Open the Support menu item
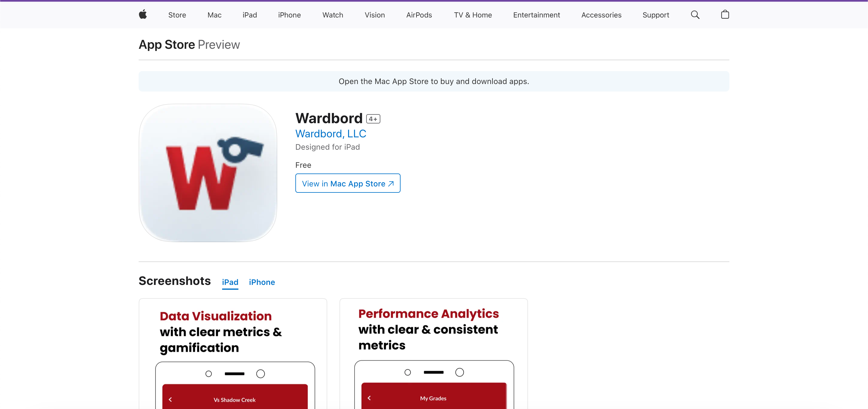 pos(656,15)
